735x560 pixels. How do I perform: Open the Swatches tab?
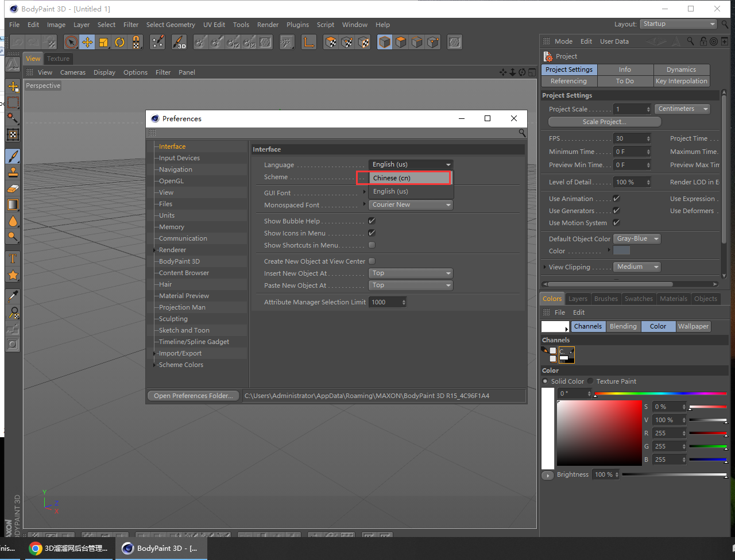639,299
